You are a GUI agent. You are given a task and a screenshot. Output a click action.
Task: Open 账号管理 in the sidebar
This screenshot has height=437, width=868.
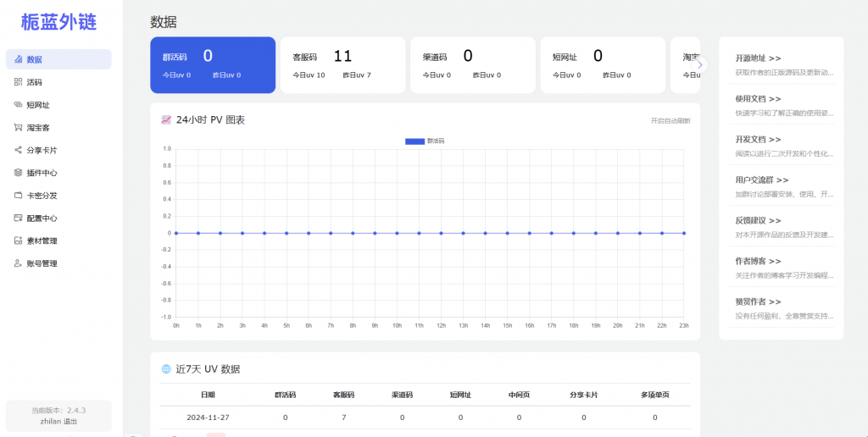click(58, 263)
